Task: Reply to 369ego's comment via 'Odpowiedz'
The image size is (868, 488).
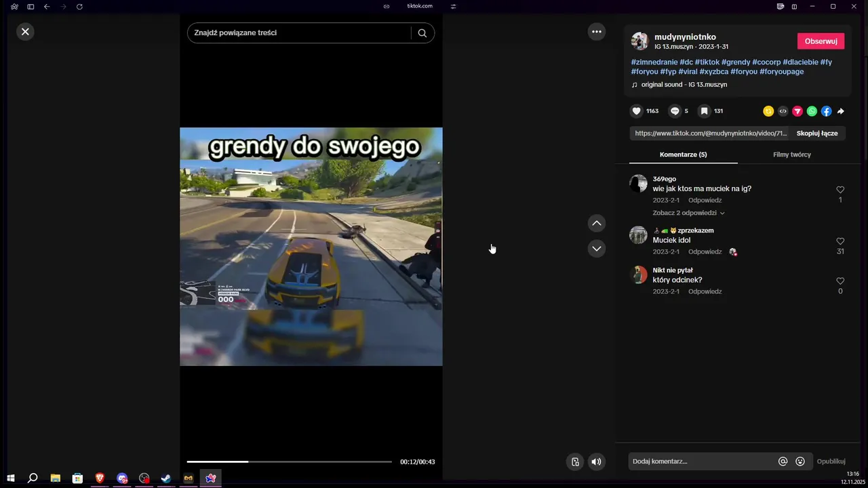Action: (705, 201)
